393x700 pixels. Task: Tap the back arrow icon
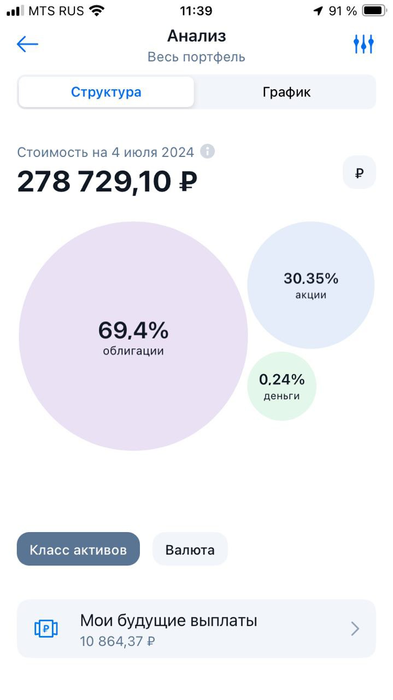click(x=27, y=44)
